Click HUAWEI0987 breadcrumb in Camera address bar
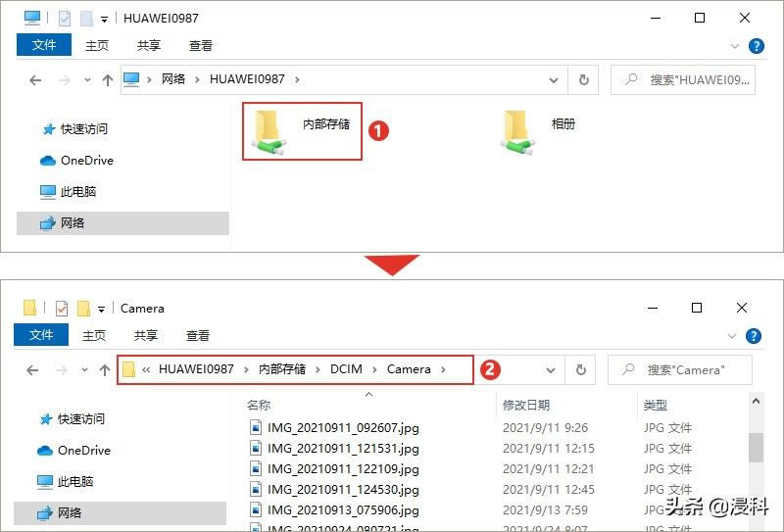Image resolution: width=784 pixels, height=532 pixels. (196, 369)
